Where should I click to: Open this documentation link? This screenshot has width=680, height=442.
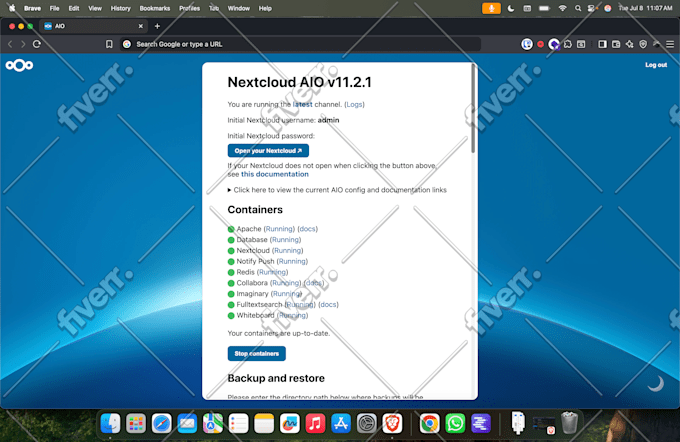275,174
